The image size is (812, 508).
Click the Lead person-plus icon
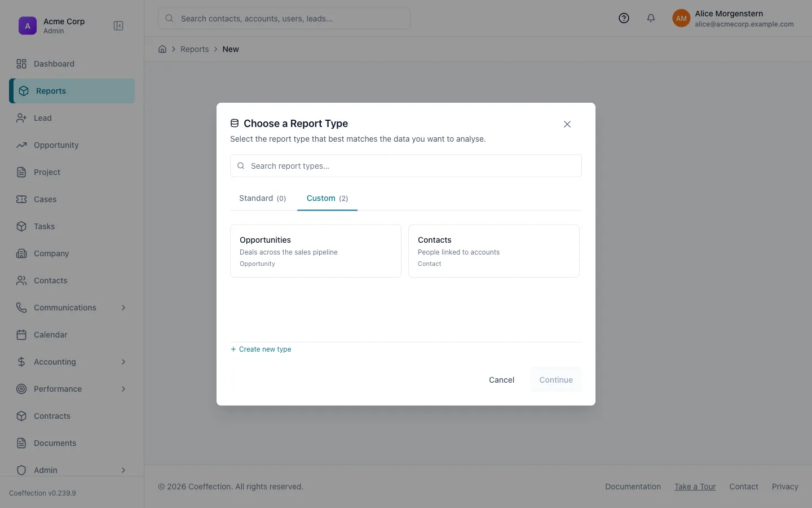tap(21, 118)
